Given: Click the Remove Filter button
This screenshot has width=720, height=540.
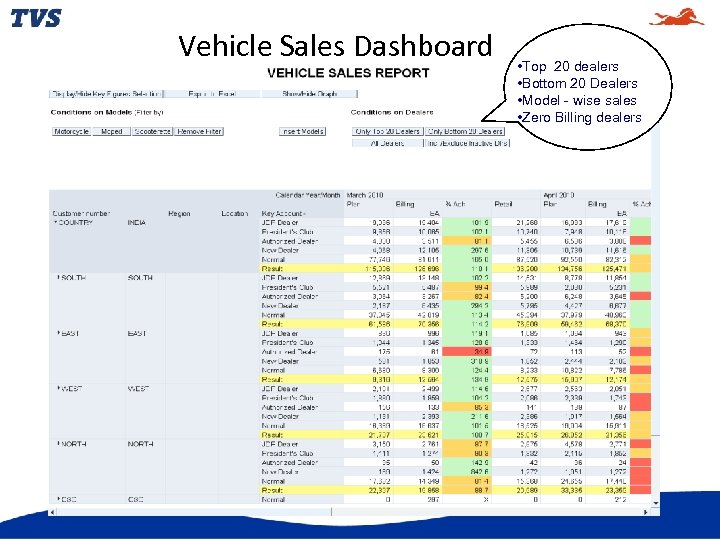Looking at the screenshot, I should pos(199,131).
